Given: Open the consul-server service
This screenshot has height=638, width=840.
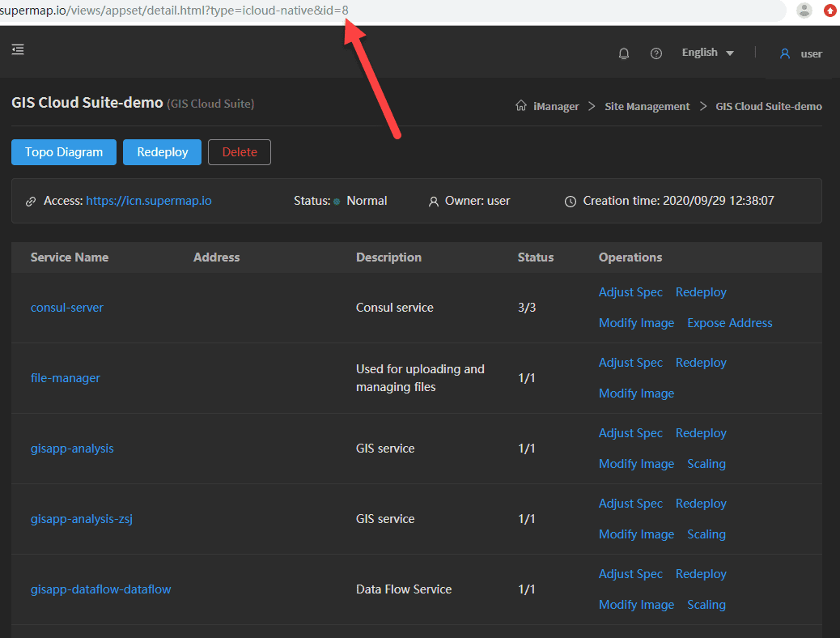Looking at the screenshot, I should 67,308.
